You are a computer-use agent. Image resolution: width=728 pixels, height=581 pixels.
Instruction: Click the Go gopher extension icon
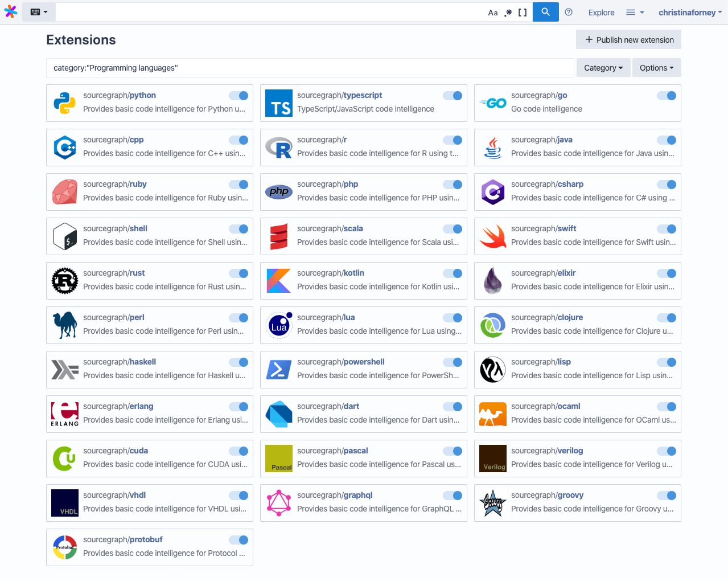click(x=492, y=103)
